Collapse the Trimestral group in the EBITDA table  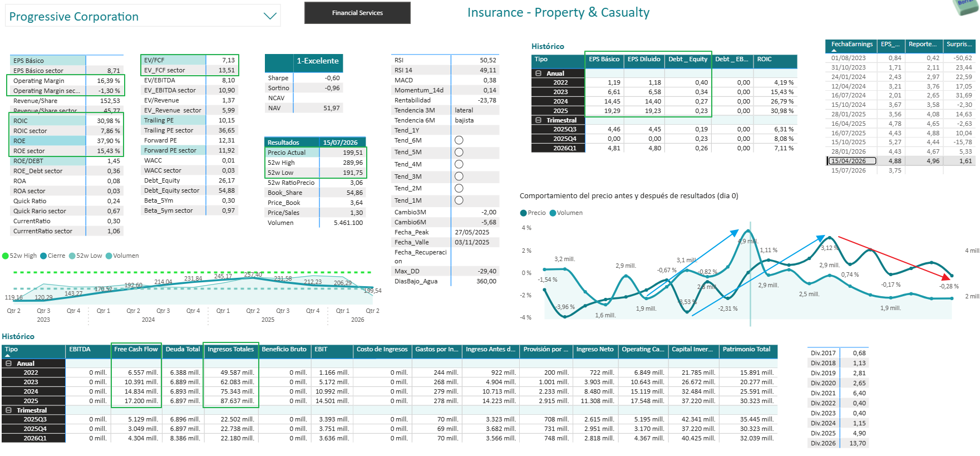coord(8,410)
